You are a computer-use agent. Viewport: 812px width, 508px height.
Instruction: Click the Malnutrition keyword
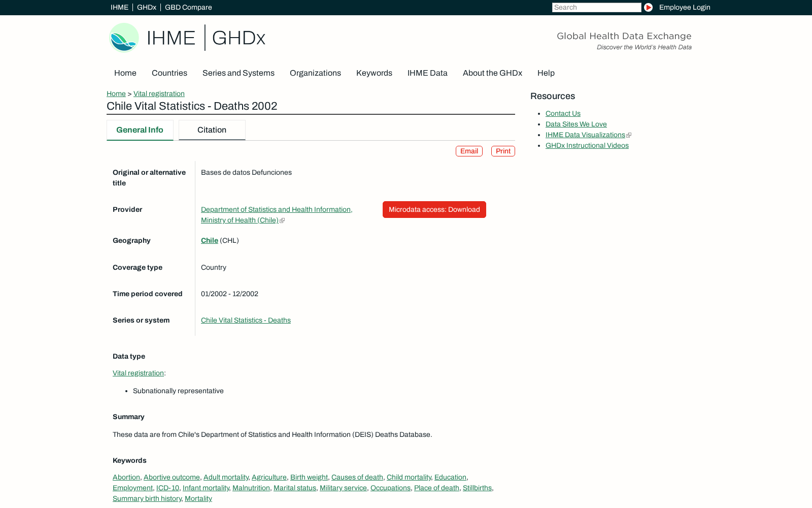pos(251,488)
